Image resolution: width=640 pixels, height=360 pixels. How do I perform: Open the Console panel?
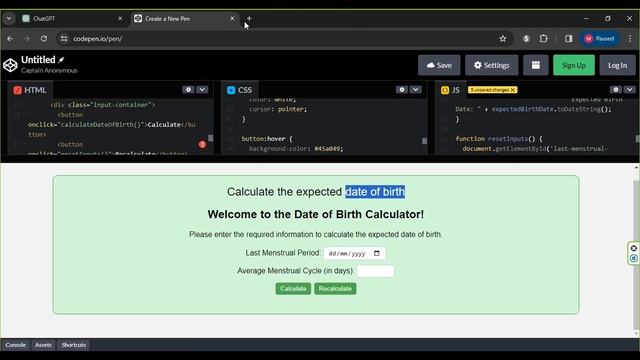[x=16, y=345]
